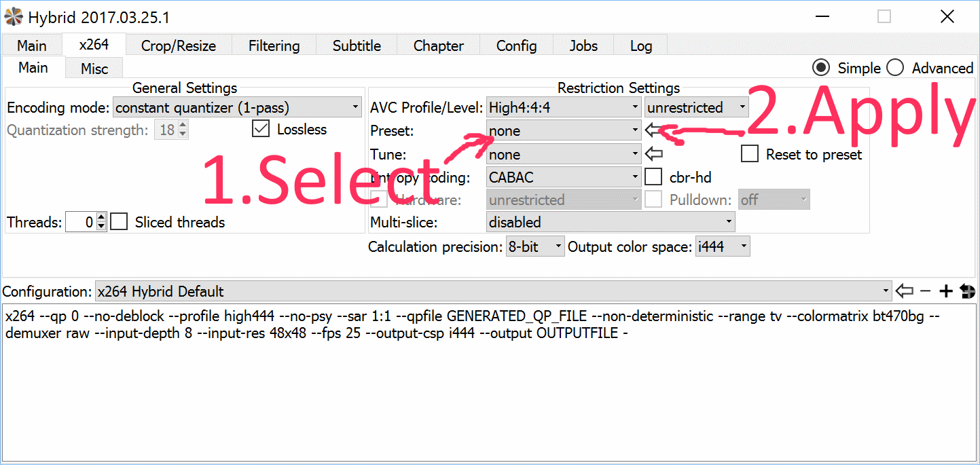
Task: Select the Main sub-tab under x264
Action: (33, 67)
